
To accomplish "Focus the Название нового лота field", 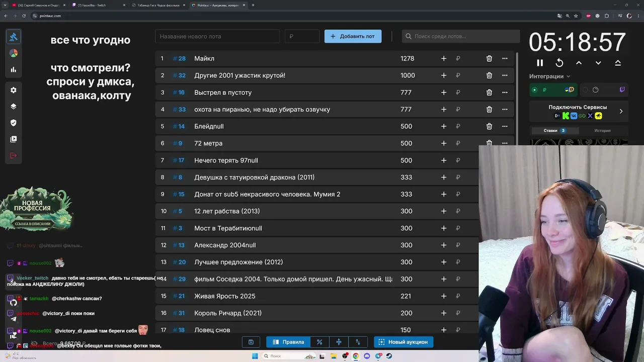I will pos(217,36).
